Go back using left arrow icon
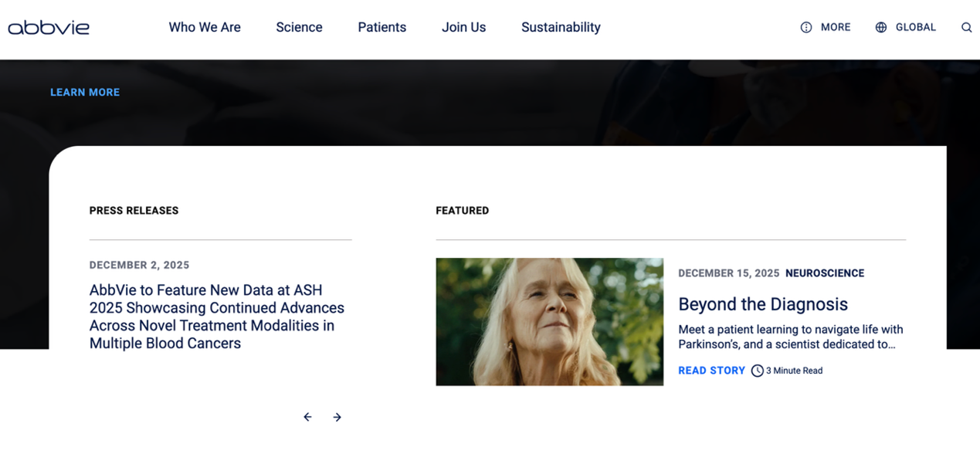Screen dimensions: 980x454 coord(307,417)
